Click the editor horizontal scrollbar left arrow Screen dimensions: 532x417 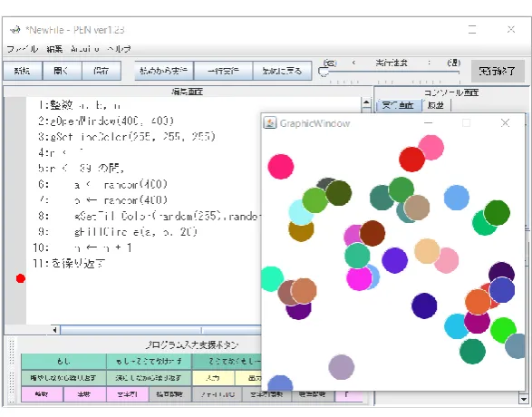[54, 330]
